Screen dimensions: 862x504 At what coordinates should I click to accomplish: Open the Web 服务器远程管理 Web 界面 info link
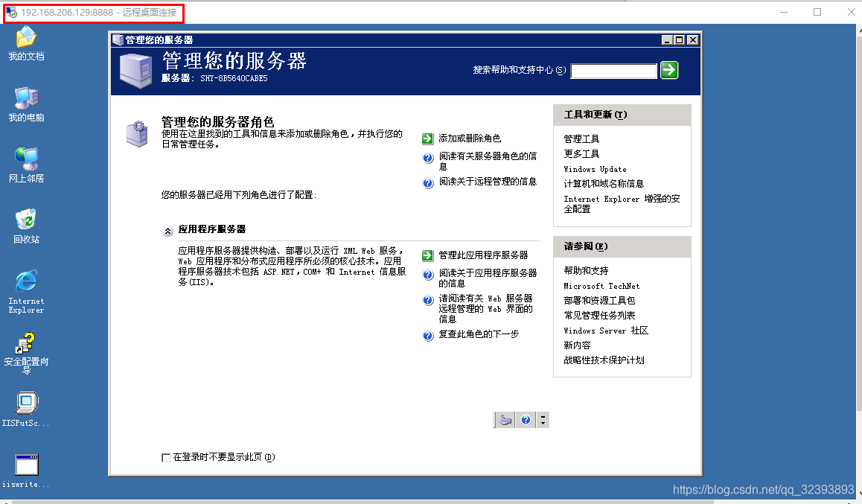485,308
